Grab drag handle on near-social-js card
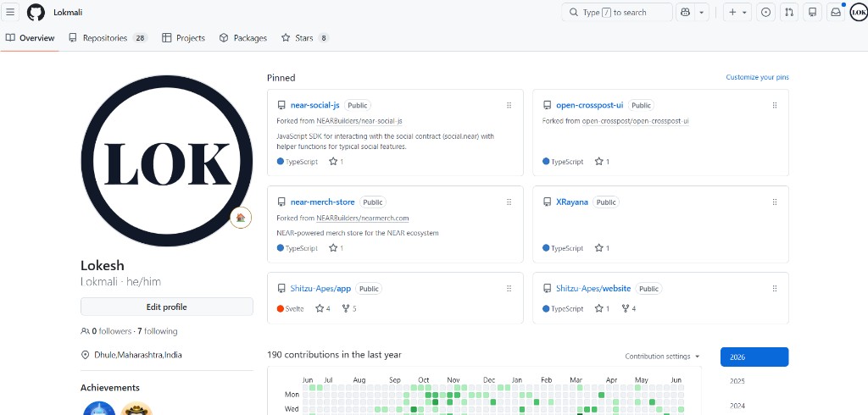868x415 pixels. pos(509,105)
